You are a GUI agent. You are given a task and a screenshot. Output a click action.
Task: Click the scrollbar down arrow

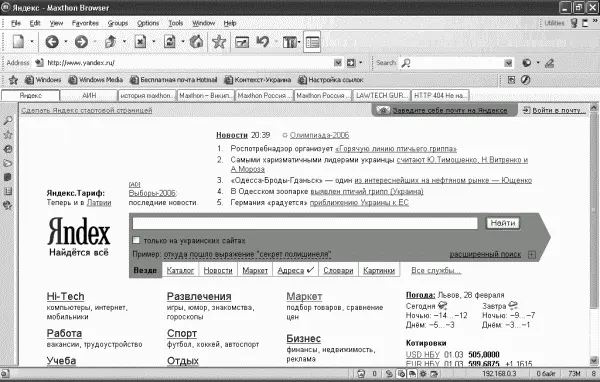pos(594,361)
